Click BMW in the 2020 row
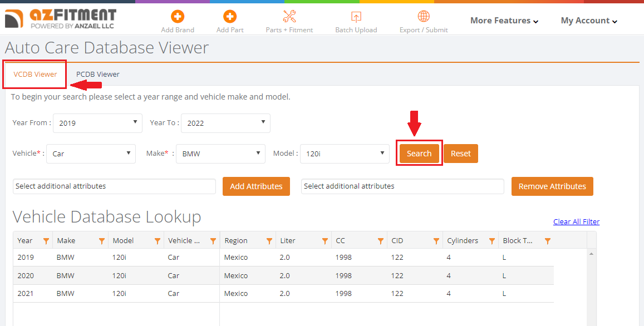 click(x=65, y=275)
